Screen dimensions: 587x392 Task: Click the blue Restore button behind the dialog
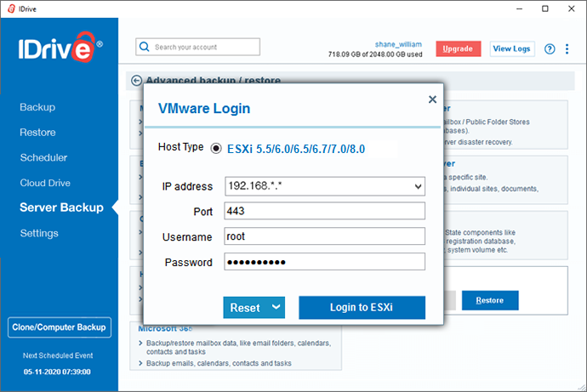490,300
